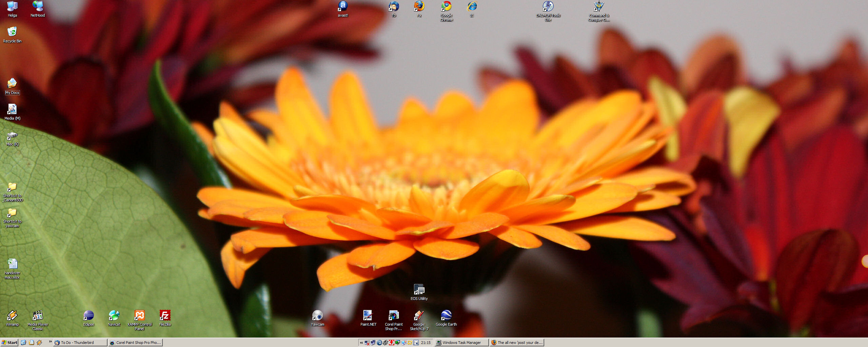Switch to the Firefox 'post your de...' taskbar window
868x347 pixels.
[x=517, y=343]
